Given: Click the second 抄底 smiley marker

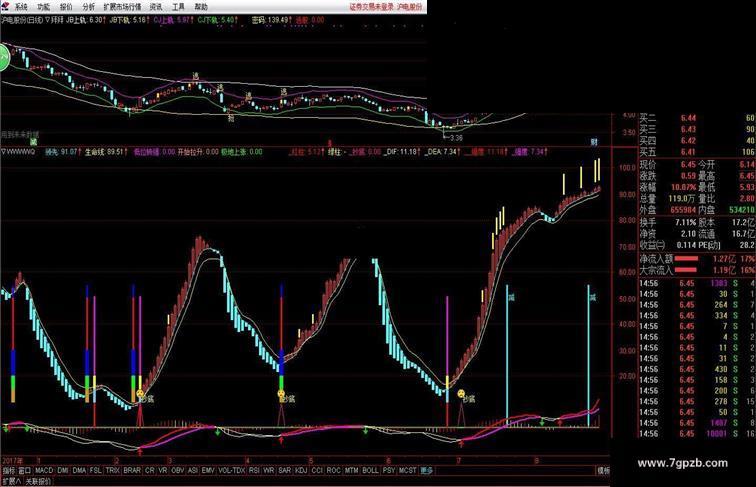Looking at the screenshot, I should (x=282, y=394).
